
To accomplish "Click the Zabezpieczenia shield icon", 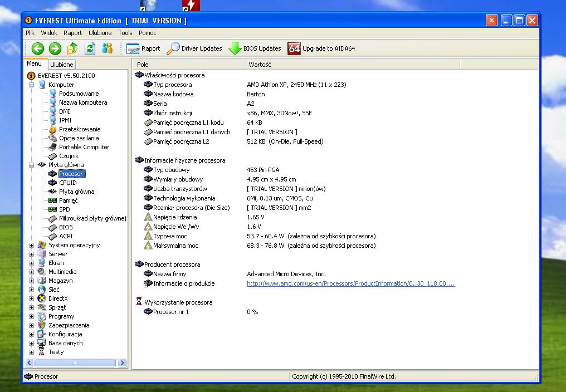I will pyautogui.click(x=42, y=325).
